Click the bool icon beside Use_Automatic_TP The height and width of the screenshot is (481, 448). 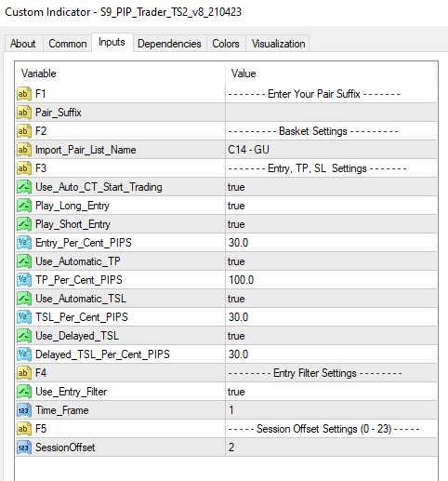pyautogui.click(x=24, y=261)
